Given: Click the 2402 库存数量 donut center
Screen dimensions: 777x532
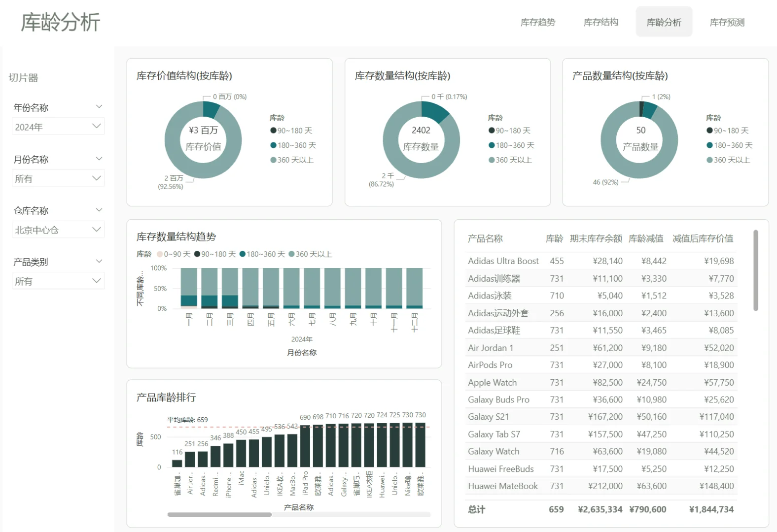Looking at the screenshot, I should pos(421,130).
